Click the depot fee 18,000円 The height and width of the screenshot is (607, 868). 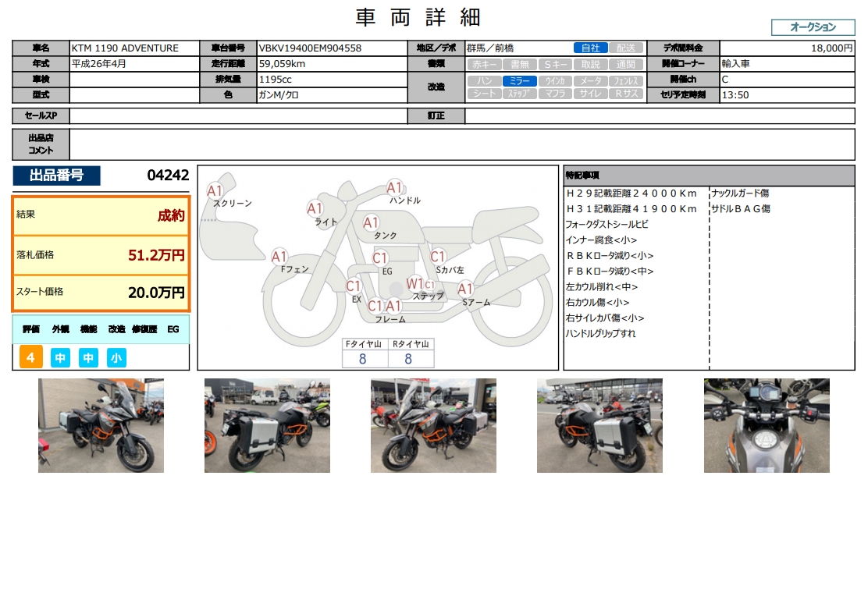pyautogui.click(x=832, y=48)
